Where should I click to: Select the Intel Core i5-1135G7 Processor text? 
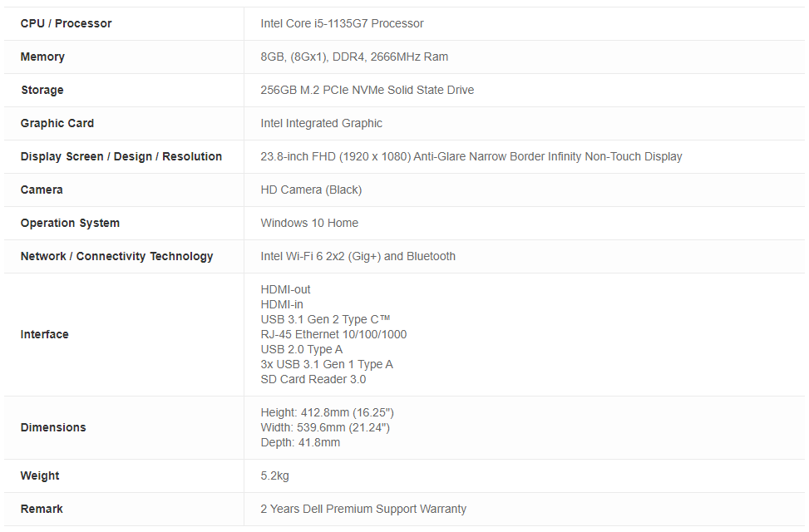point(342,23)
